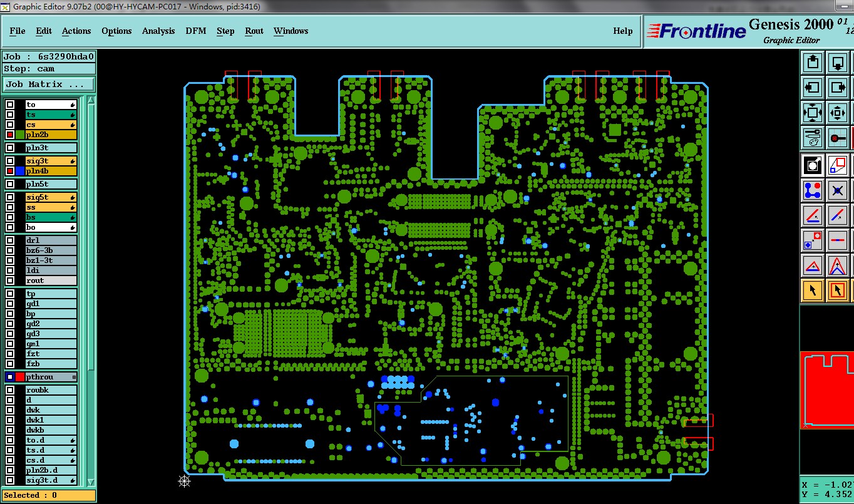Click the pan up arrow icon
854x504 pixels.
[813, 62]
